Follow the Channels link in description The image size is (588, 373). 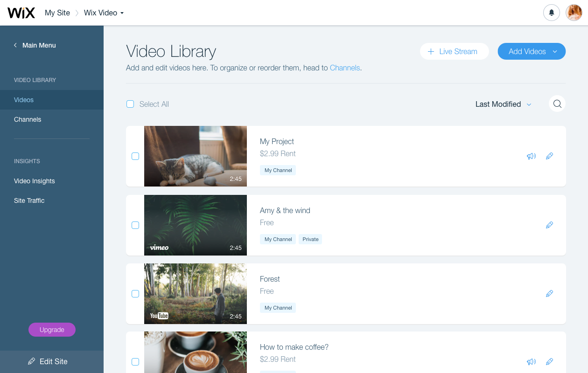coord(345,68)
